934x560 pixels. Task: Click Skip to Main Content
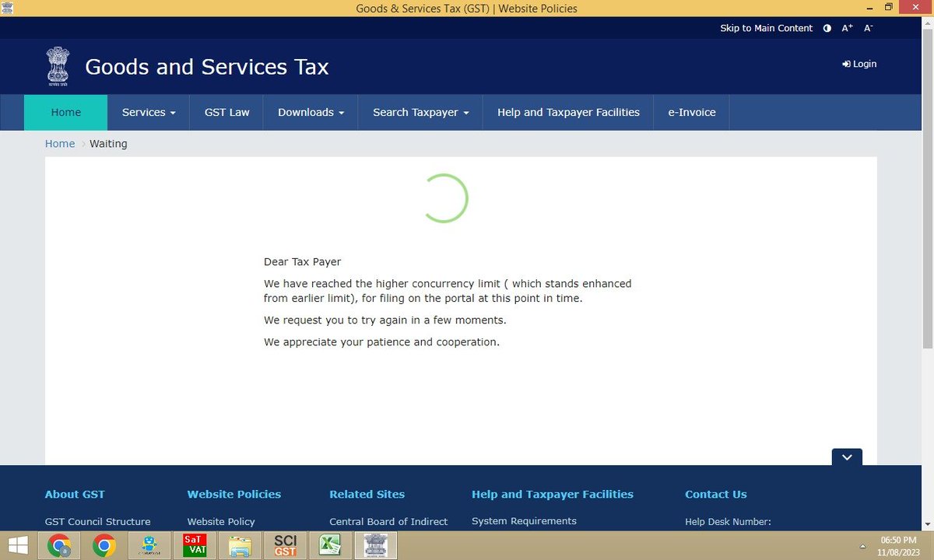[766, 28]
